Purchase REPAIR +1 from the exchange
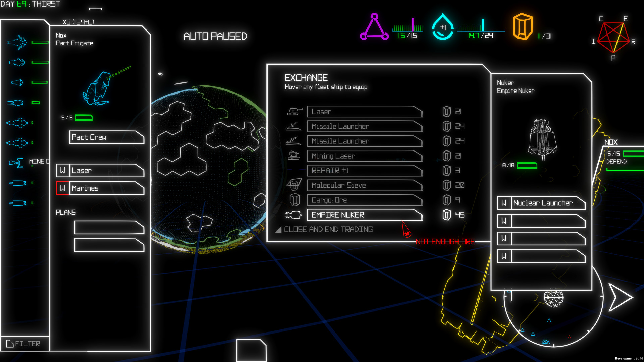Viewport: 644px width, 362px height. [x=364, y=171]
